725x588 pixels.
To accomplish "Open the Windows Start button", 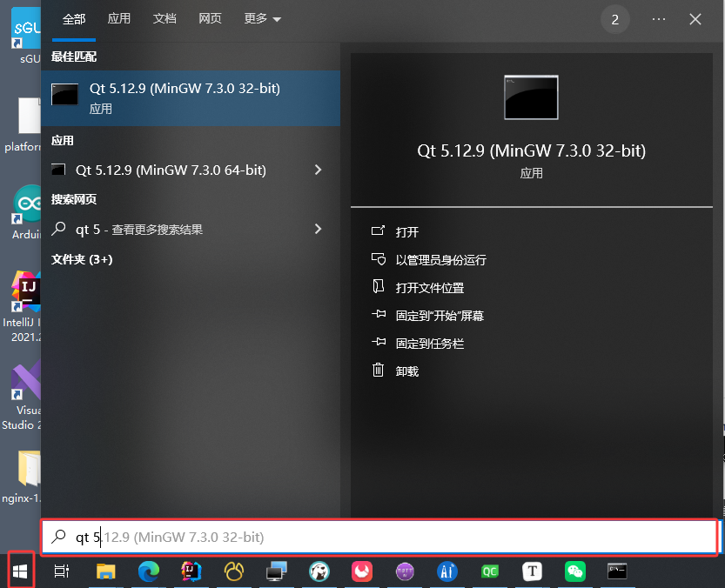I will click(x=20, y=571).
